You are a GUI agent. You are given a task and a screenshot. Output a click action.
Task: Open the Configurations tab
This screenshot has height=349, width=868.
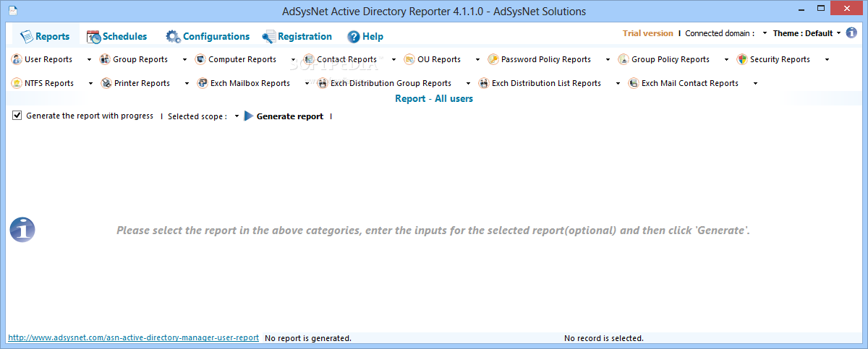(208, 36)
